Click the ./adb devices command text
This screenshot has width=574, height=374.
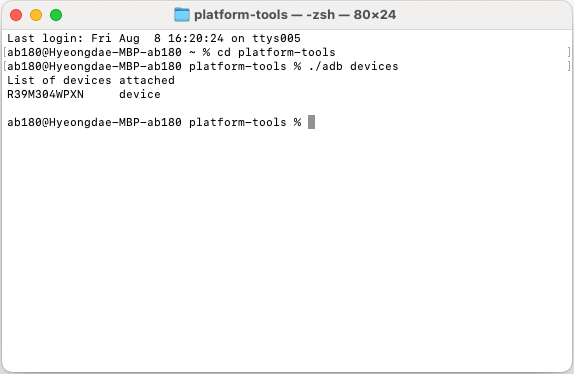point(353,66)
